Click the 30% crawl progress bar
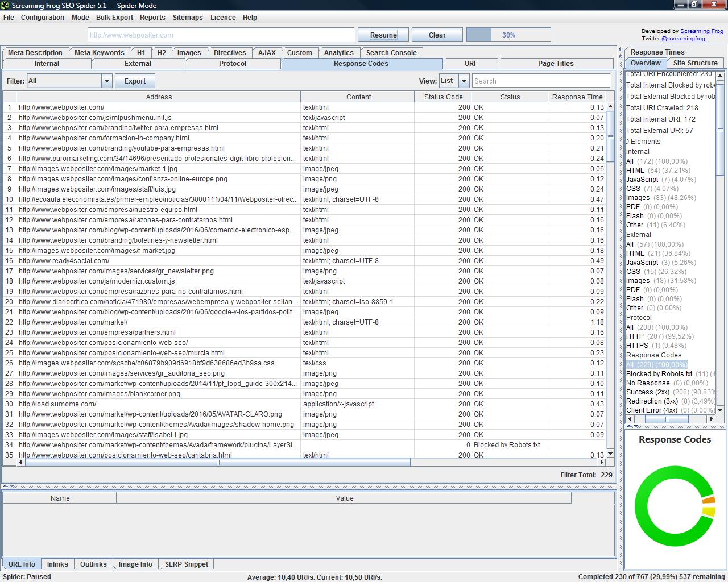The width and height of the screenshot is (728, 582). click(508, 35)
